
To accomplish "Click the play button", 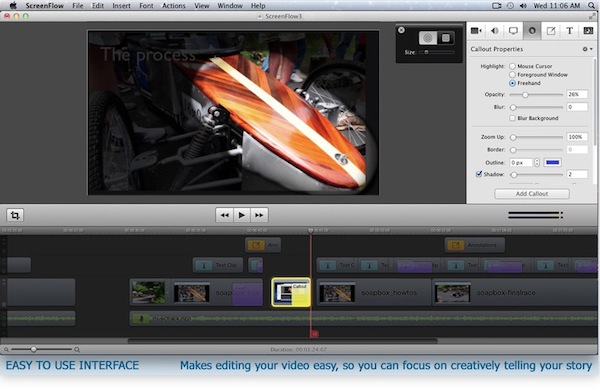I will pos(242,215).
